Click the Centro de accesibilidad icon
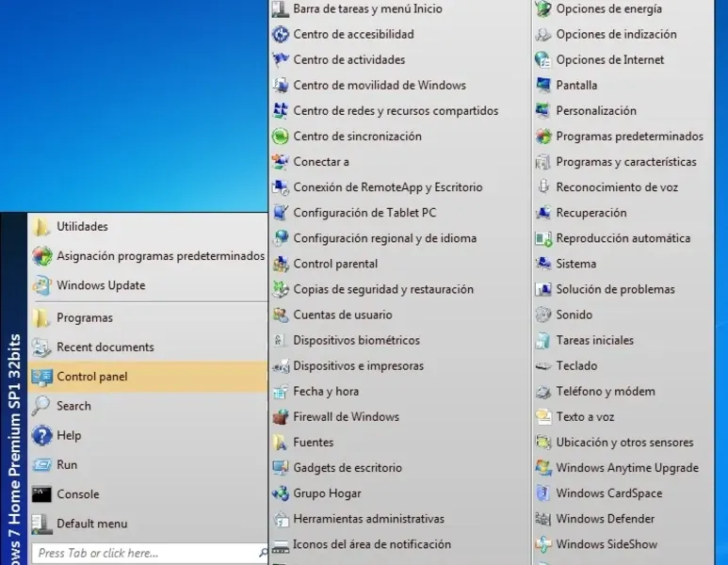The width and height of the screenshot is (728, 565). pyautogui.click(x=281, y=34)
